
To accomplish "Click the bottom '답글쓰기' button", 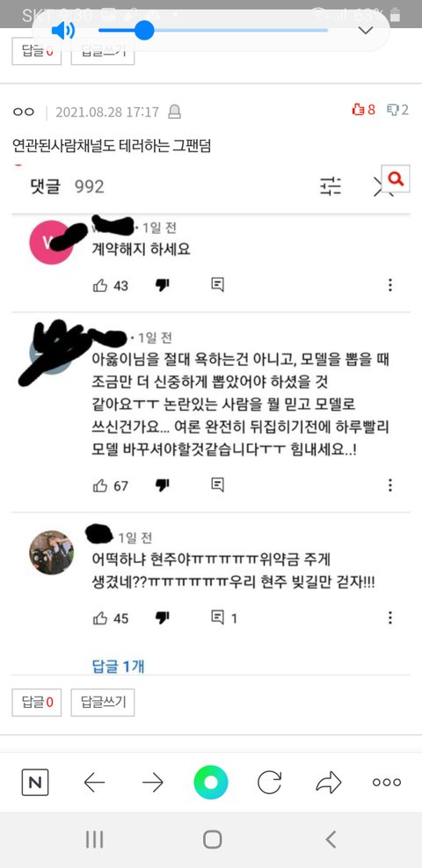I will (x=103, y=703).
